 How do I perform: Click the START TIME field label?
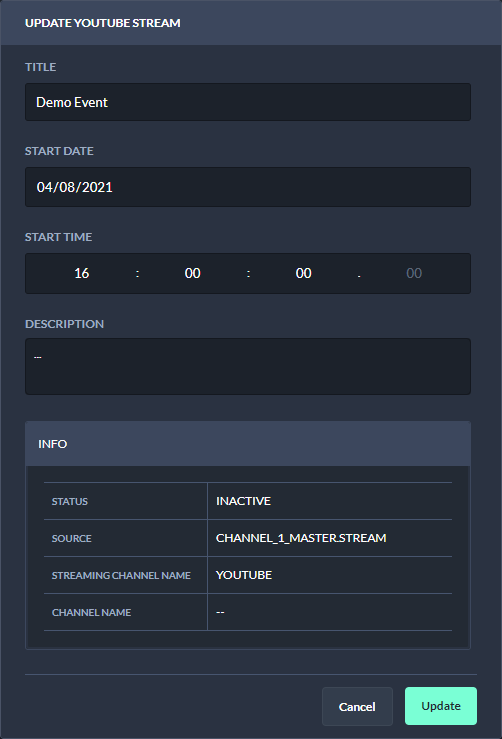58,237
